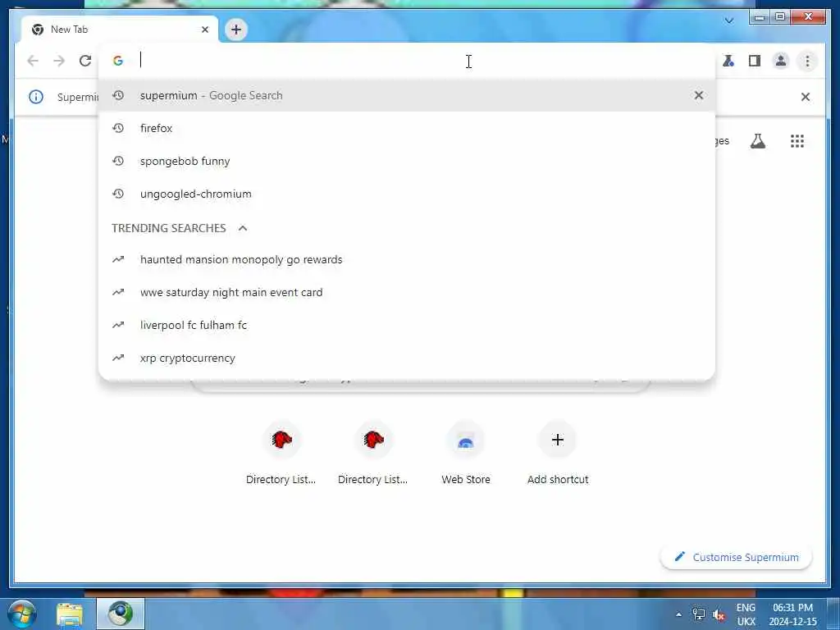Go forward using the forward arrow

(59, 61)
